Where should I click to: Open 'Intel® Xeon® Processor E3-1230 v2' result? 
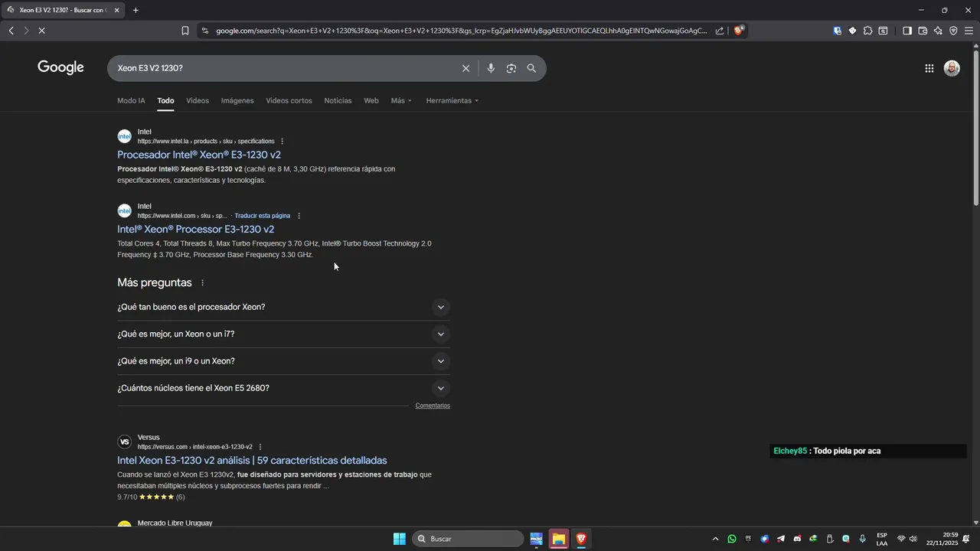pyautogui.click(x=195, y=229)
